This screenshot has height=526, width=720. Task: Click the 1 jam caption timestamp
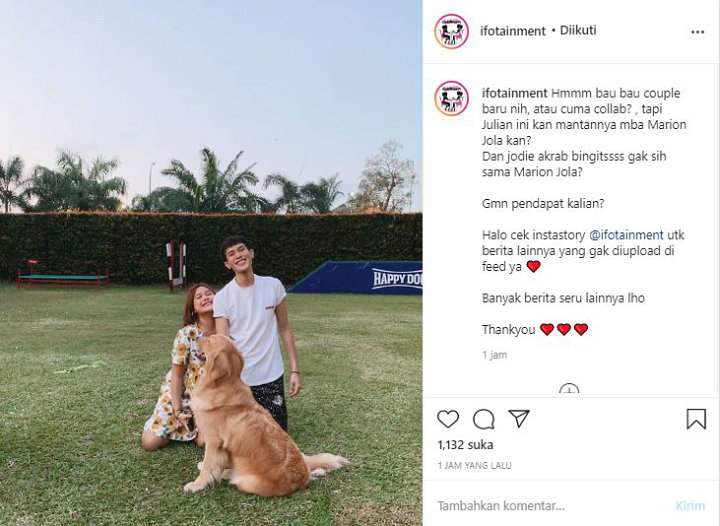pyautogui.click(x=495, y=355)
